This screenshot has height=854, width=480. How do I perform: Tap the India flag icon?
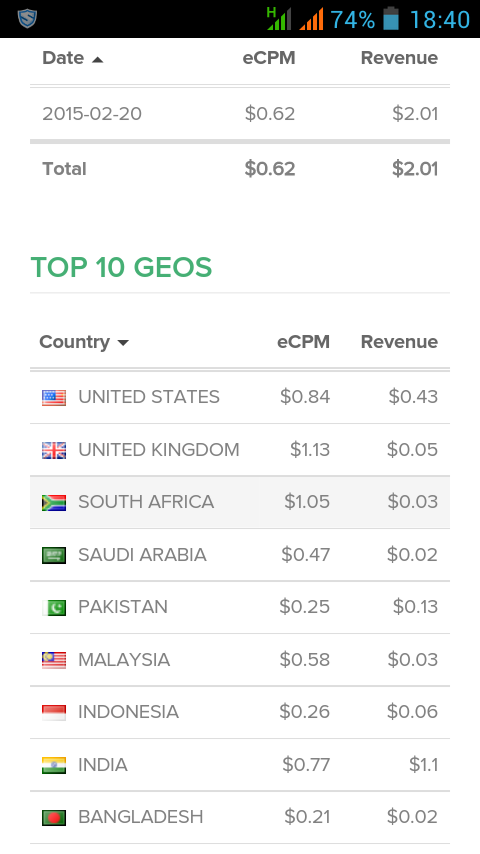(x=54, y=765)
